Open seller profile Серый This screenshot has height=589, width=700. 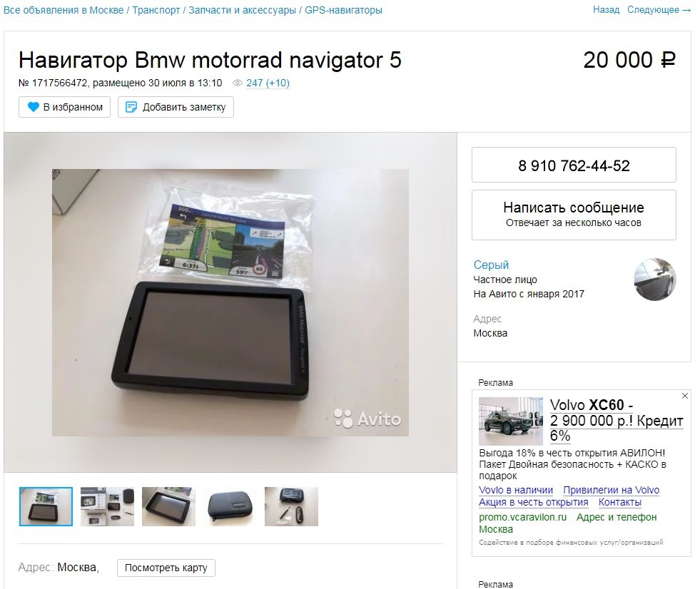(x=491, y=265)
